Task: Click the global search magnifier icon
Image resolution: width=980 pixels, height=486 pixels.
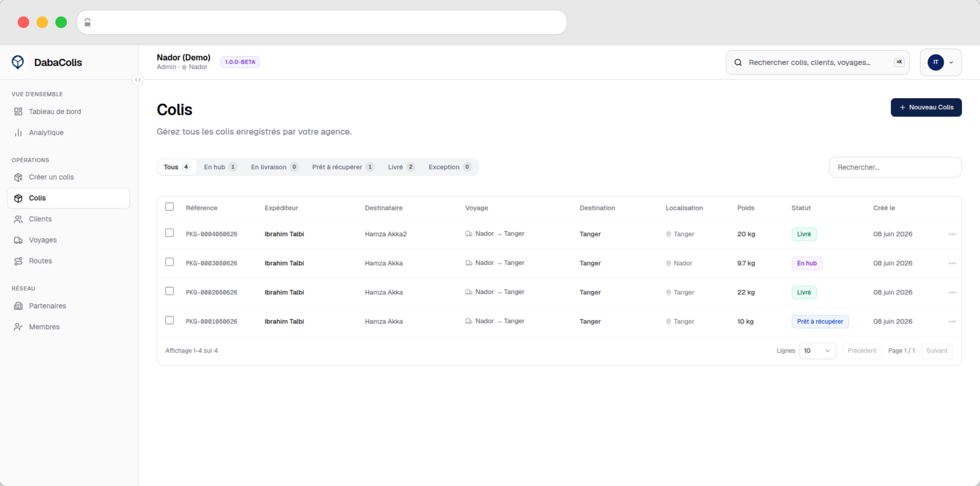Action: point(738,62)
